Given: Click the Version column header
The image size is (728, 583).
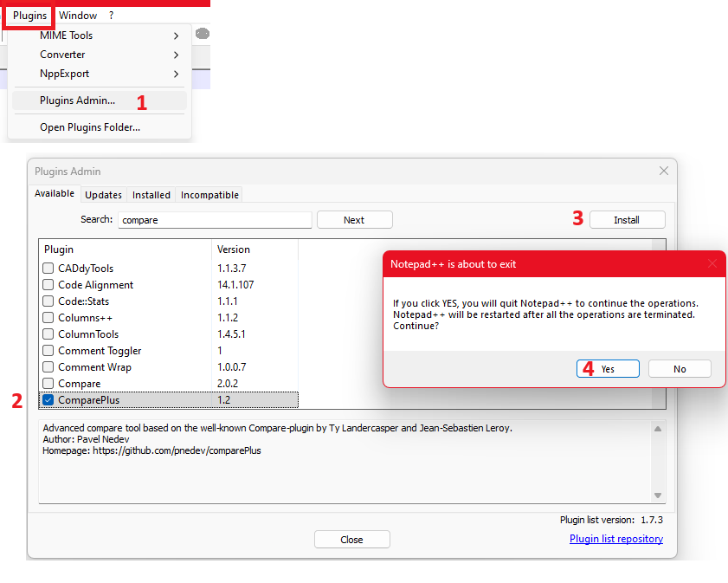Looking at the screenshot, I should tap(254, 249).
